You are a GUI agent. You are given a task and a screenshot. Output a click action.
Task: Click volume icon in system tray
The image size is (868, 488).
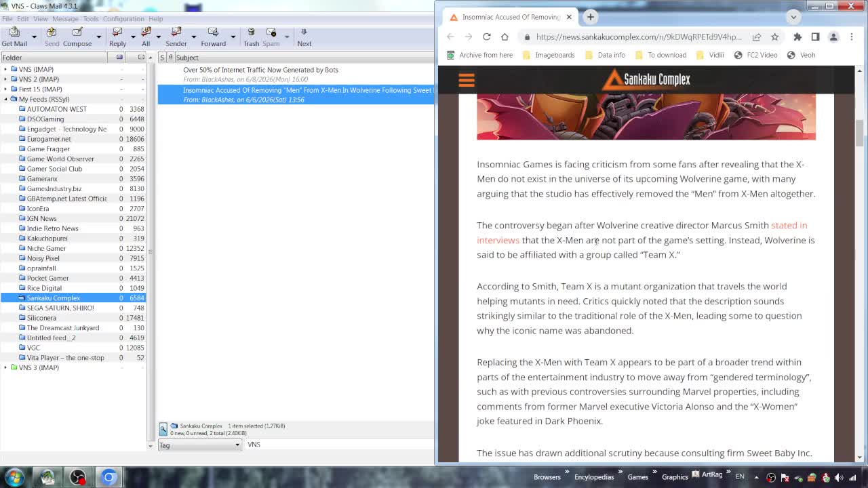(837, 477)
